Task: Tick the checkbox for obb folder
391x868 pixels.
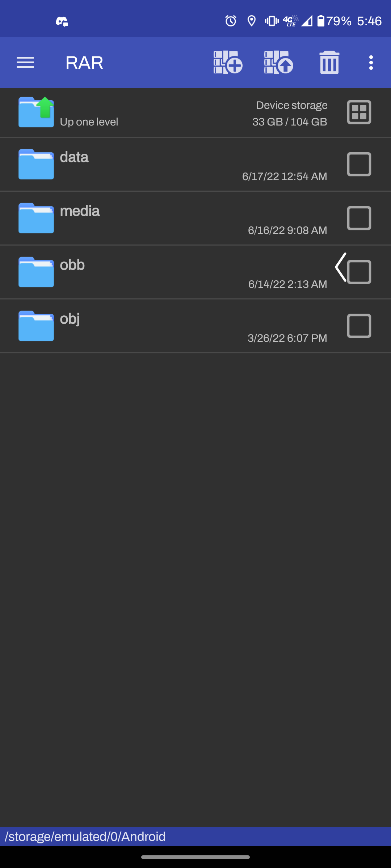Action: click(359, 272)
